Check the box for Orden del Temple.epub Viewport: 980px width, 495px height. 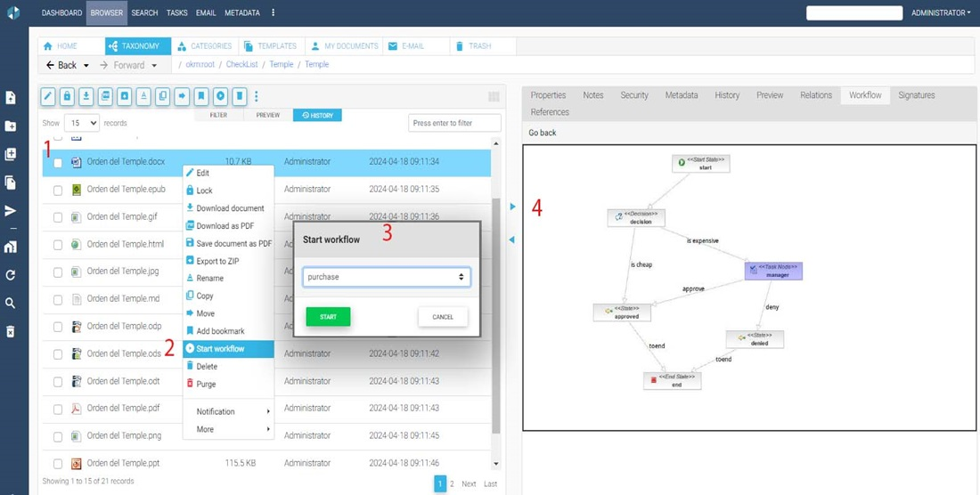click(x=58, y=190)
